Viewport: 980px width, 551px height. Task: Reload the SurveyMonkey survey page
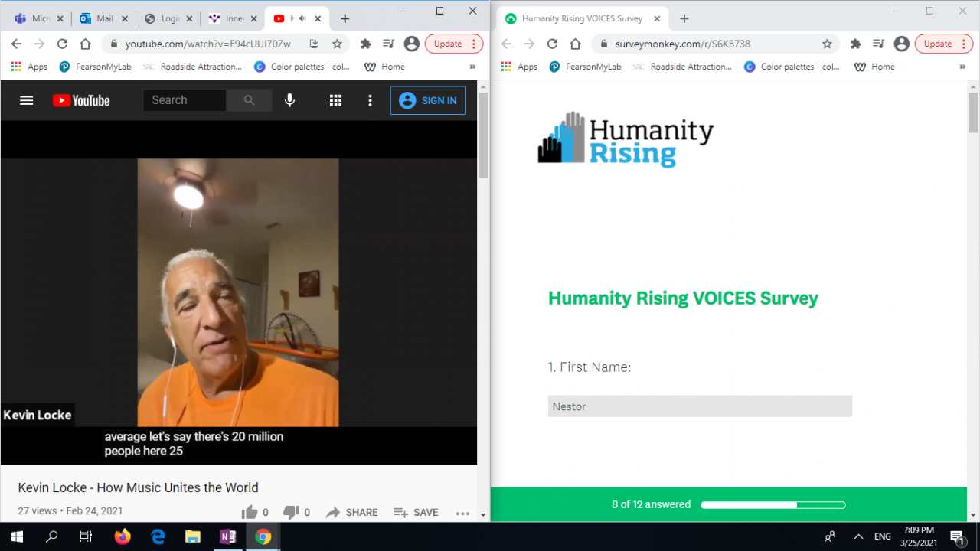[553, 44]
